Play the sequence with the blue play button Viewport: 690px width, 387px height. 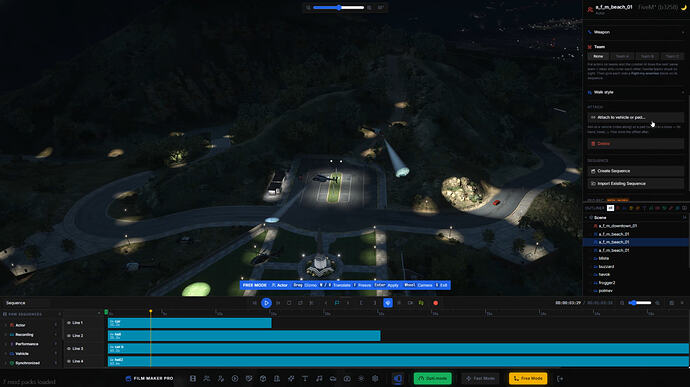266,303
